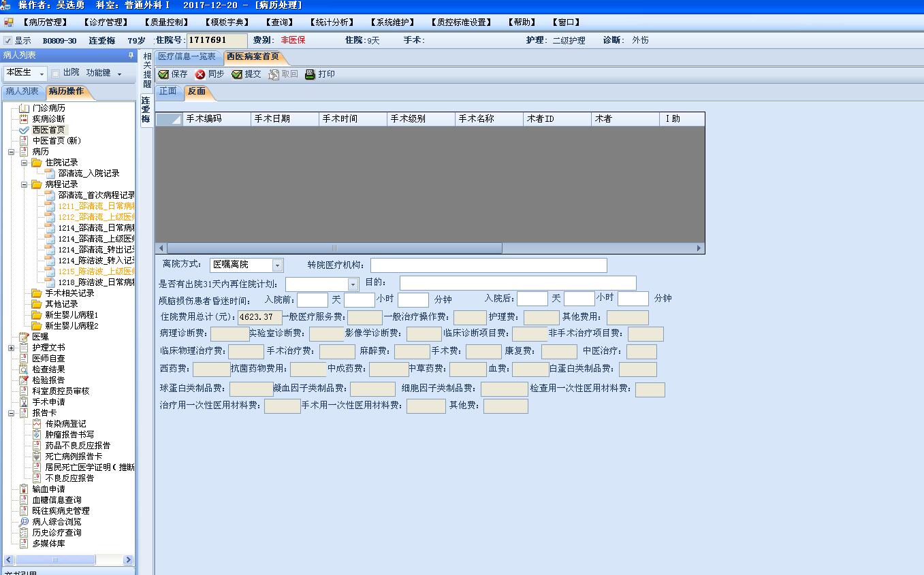Open the 【质控标准设置】 menu
924x575 pixels.
point(462,22)
